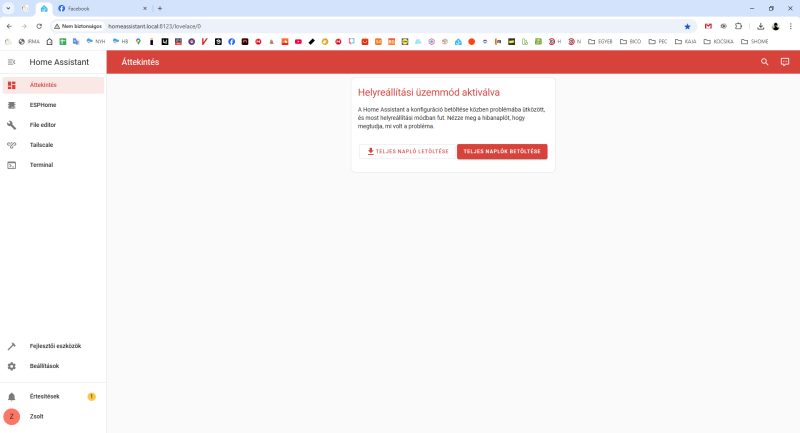Open Beállítások settings page
Image resolution: width=800 pixels, height=433 pixels.
[53, 366]
